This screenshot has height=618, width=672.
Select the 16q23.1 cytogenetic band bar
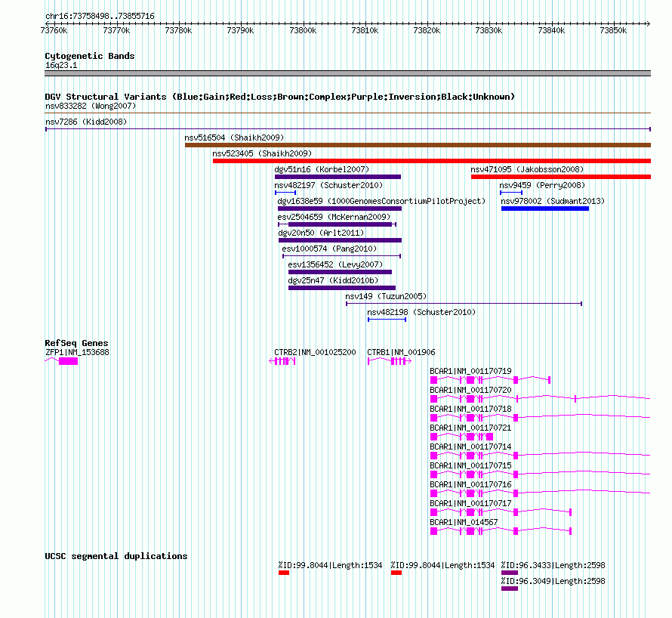(347, 73)
